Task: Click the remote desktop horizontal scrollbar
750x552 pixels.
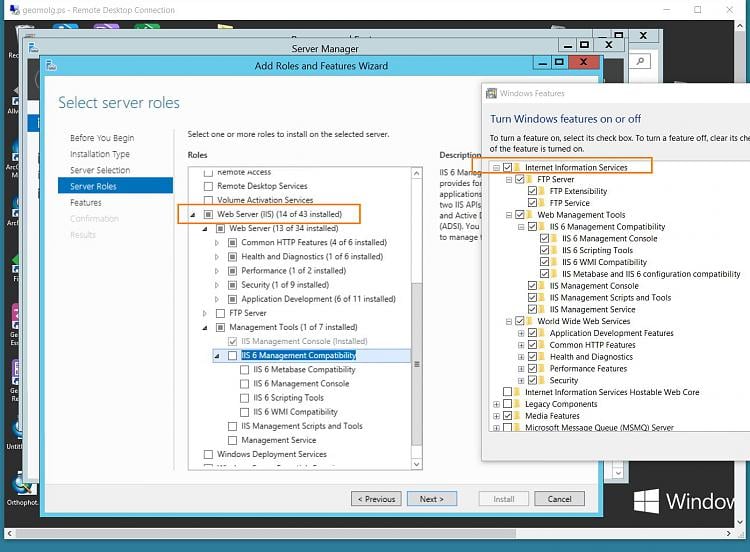Action: tap(265, 533)
